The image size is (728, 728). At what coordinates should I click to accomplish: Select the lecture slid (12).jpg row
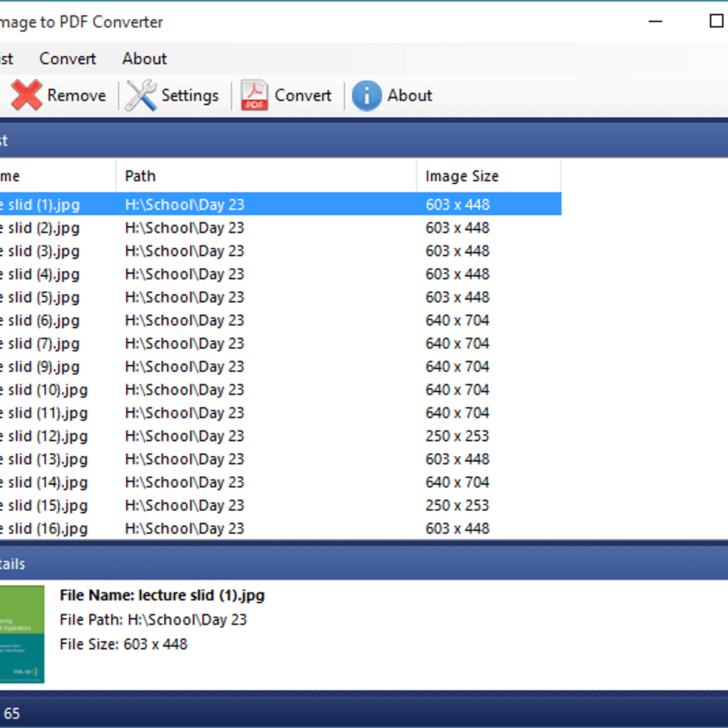[x=182, y=436]
